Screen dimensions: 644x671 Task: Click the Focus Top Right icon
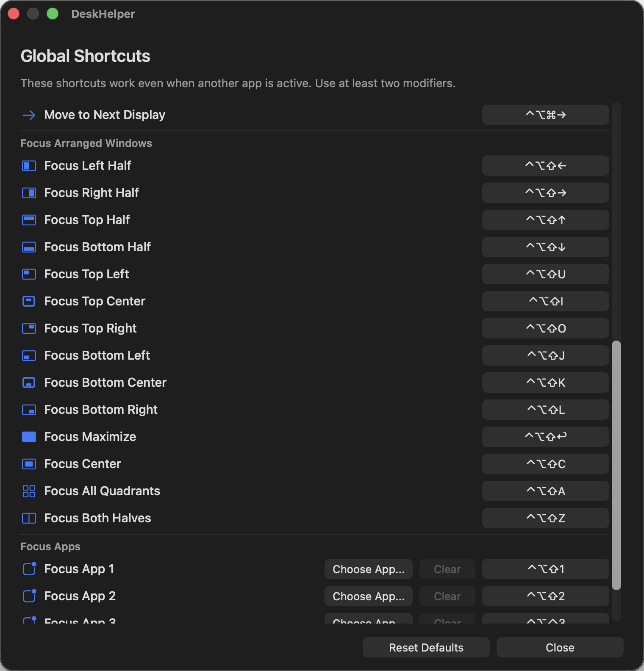click(29, 328)
